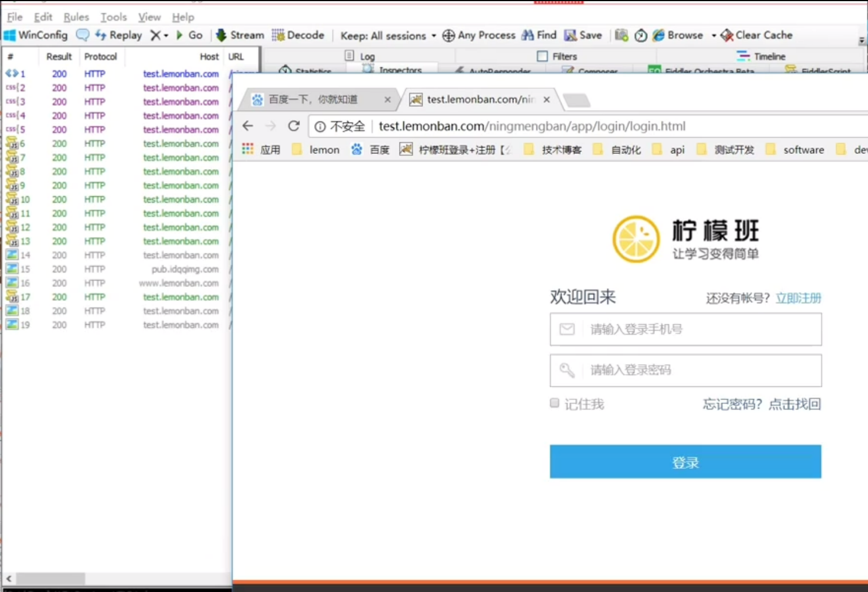Open the View menu
868x592 pixels.
(149, 17)
